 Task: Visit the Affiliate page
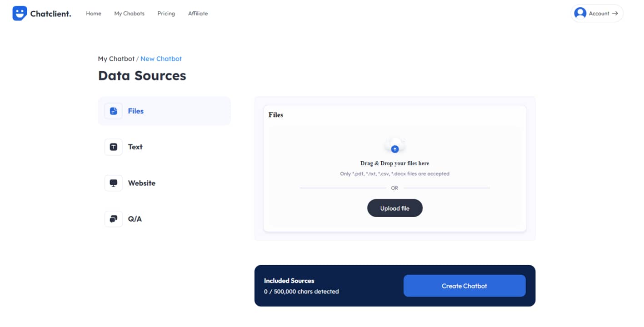click(x=198, y=14)
